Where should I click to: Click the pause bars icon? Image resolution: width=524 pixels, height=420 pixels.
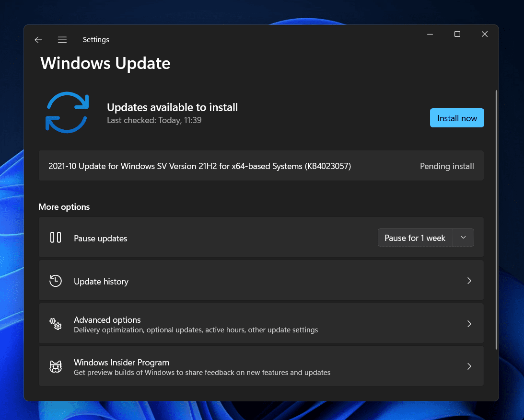[x=56, y=238]
